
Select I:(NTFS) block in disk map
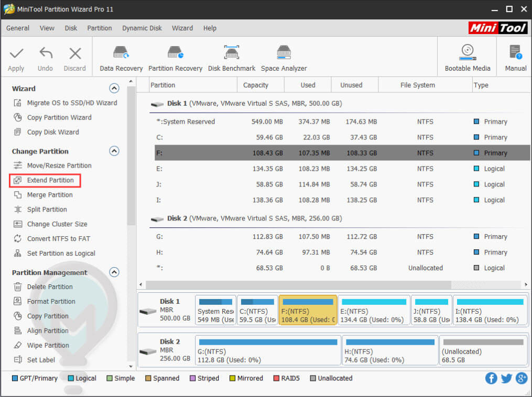coord(490,310)
